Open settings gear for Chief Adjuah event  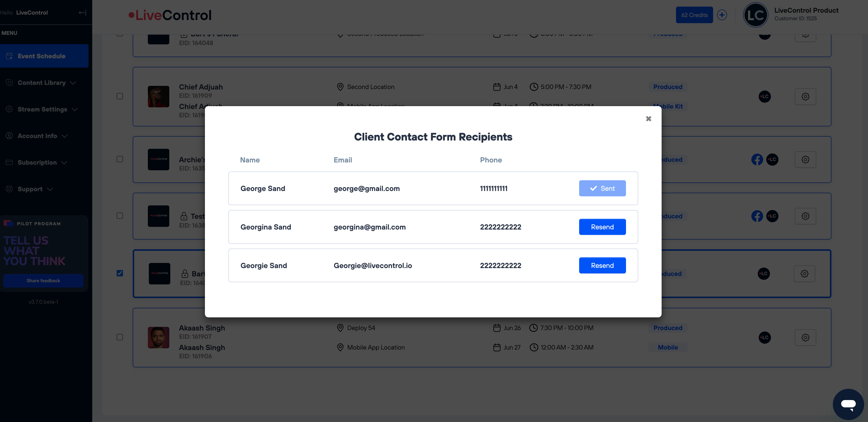click(805, 97)
